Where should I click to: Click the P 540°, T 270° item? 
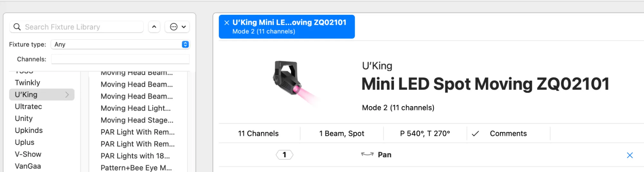click(425, 134)
